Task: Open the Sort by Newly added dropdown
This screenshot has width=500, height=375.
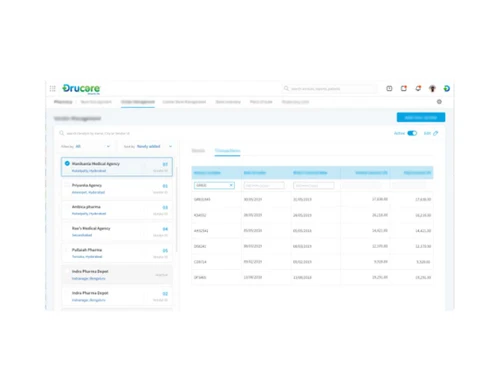Action: point(148,146)
